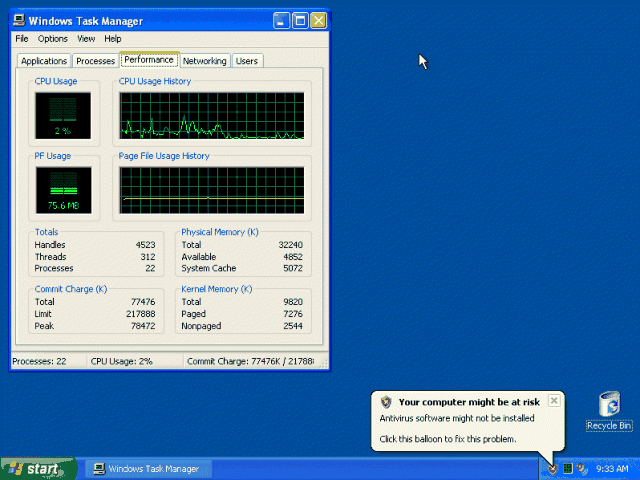
Task: Open the File menu
Action: [22, 39]
